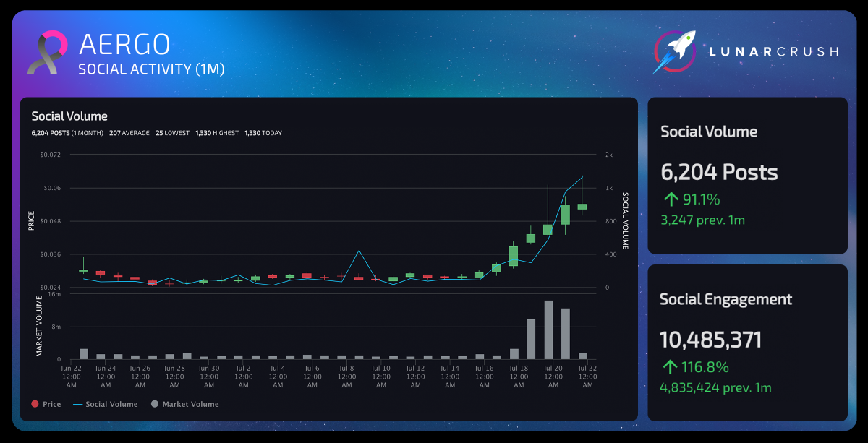The image size is (868, 443).
Task: Click the 1,330 HIGHEST stat value
Action: pos(205,132)
